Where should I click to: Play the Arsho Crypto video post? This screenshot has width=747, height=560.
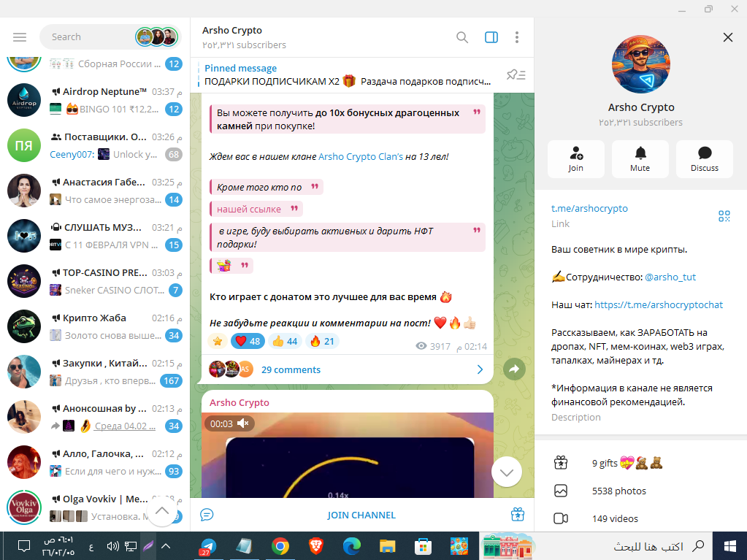click(x=348, y=456)
